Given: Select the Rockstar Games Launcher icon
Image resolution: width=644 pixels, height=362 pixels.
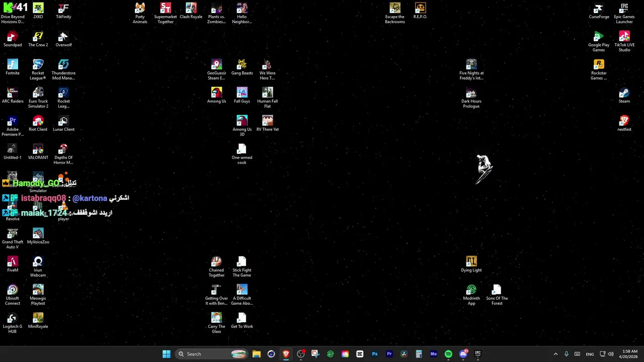Looking at the screenshot, I should click(599, 69).
